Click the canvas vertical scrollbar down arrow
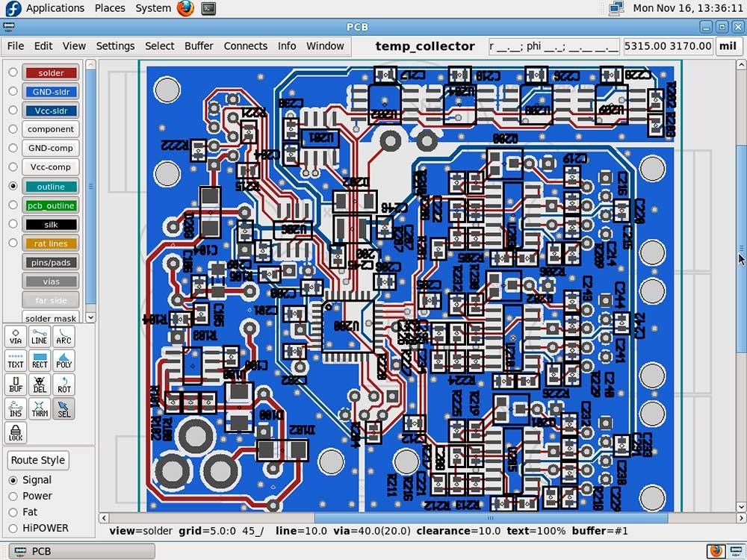The width and height of the screenshot is (747, 560). 741,507
